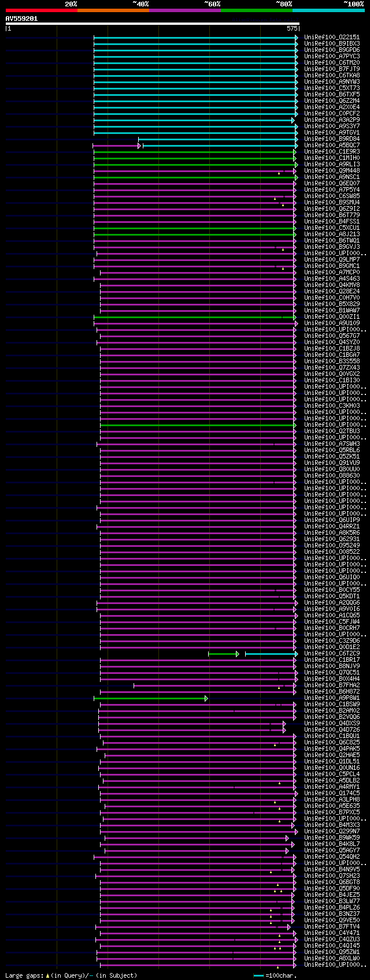Select label UniRef100_Q6EQ07
370x980 pixels.
(x=332, y=183)
